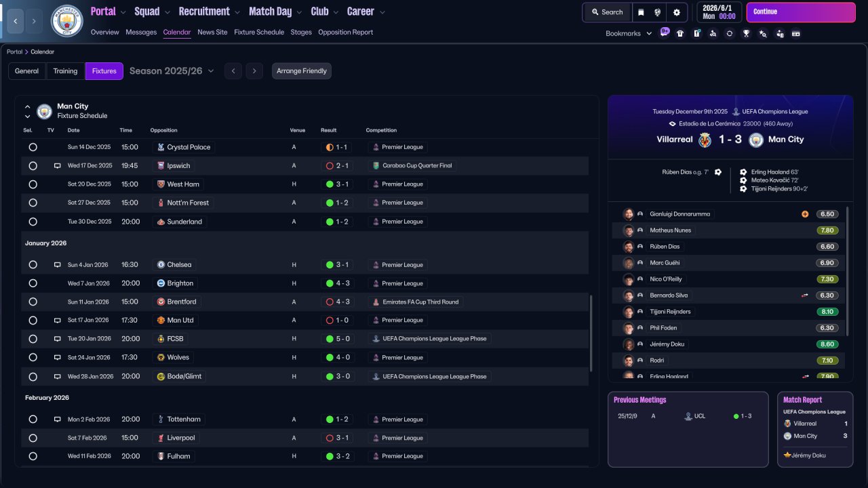Open the Bookmarks dropdown
Viewport: 868px width, 488px height.
tap(629, 33)
